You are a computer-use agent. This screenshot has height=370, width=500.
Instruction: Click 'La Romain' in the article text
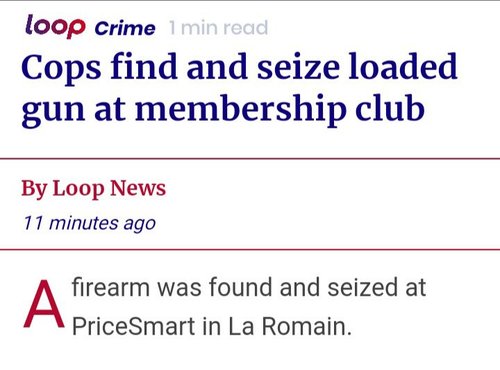pos(290,326)
